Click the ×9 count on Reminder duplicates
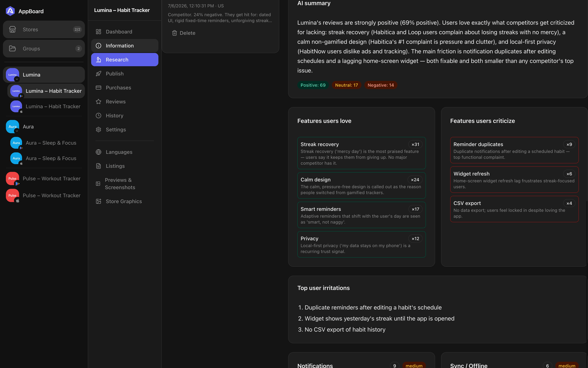The width and height of the screenshot is (588, 368). click(x=569, y=145)
